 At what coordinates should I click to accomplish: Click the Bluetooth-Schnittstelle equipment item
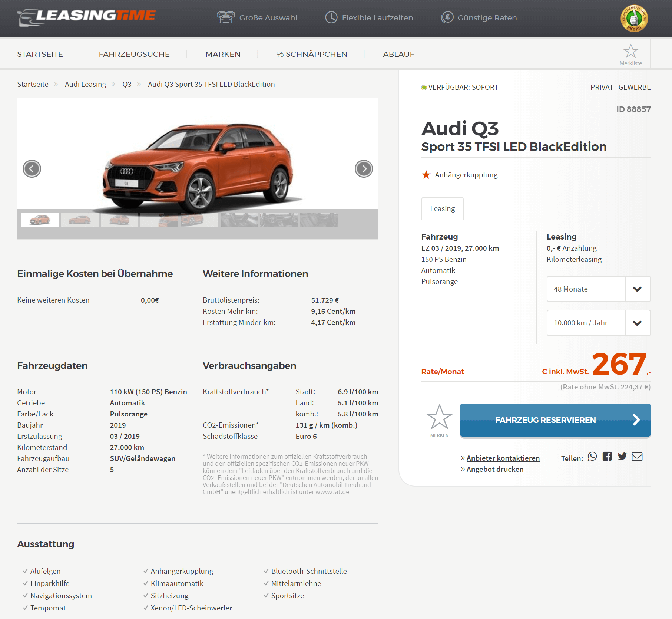coord(309,571)
